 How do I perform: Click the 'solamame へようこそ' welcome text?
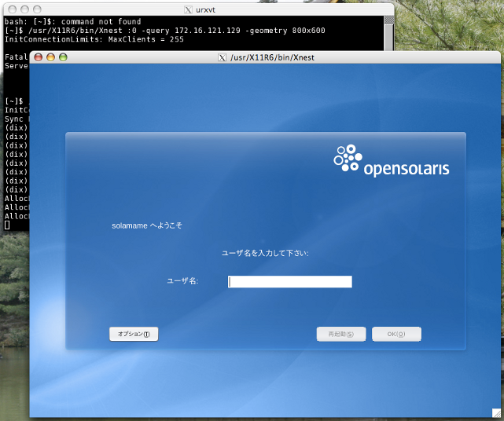(x=146, y=225)
